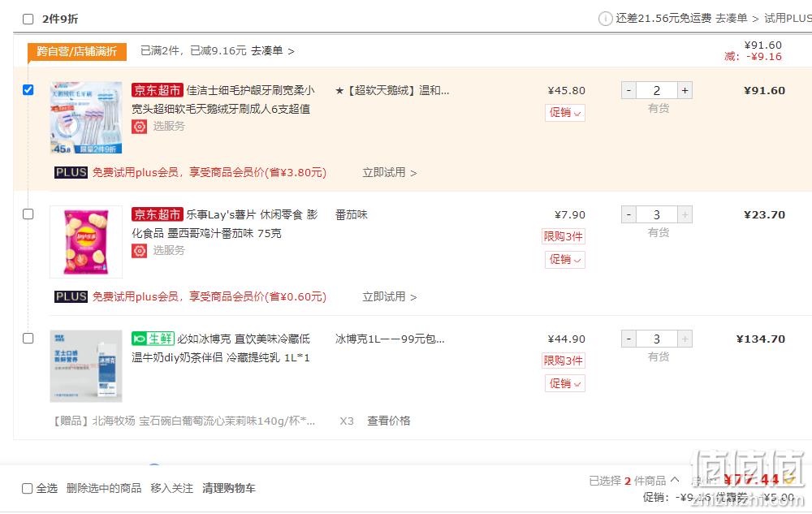Viewport: 812px width, 514px height.
Task: Tick the 全选 select-all checkbox
Action: tap(28, 489)
